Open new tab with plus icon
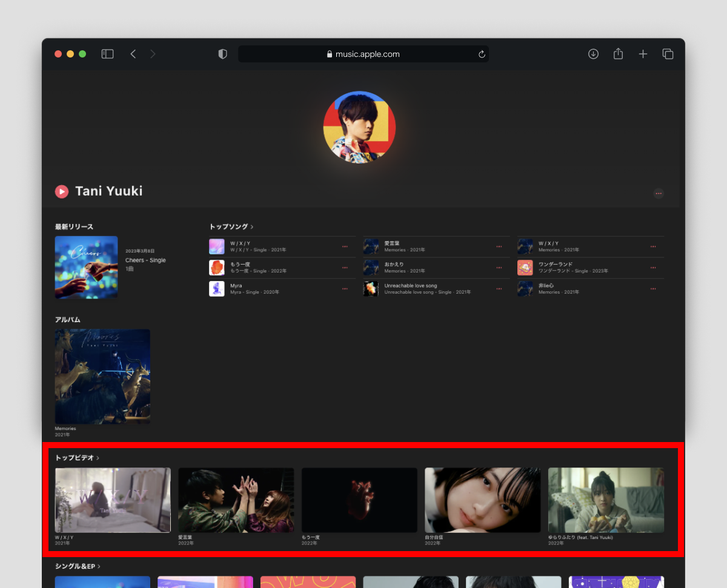Screen dimensions: 727x588 coord(643,54)
